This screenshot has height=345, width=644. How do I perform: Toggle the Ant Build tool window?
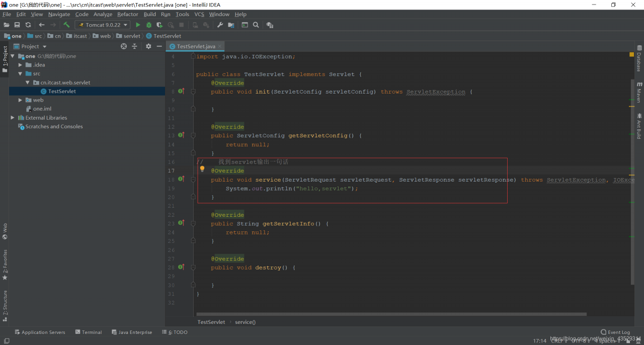pos(639,126)
